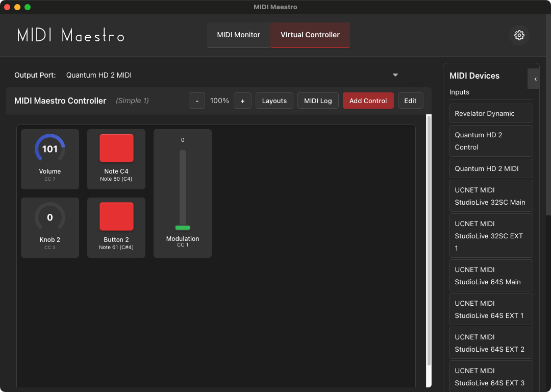Open the Layouts menu
The width and height of the screenshot is (551, 392).
point(274,101)
